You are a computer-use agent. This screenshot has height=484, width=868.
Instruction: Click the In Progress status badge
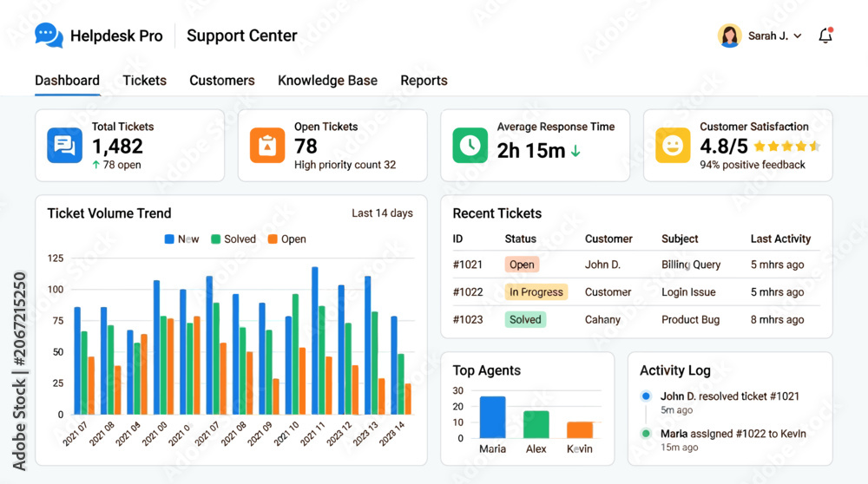(536, 292)
